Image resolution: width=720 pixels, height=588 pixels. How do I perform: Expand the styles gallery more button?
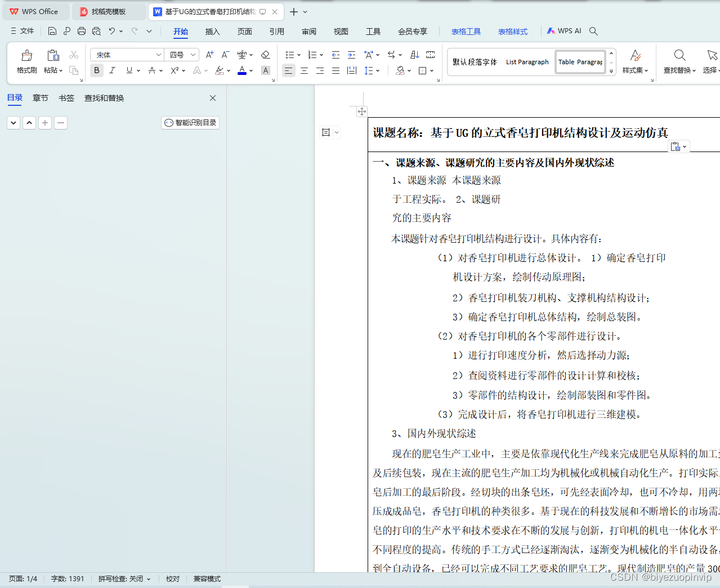pos(611,72)
